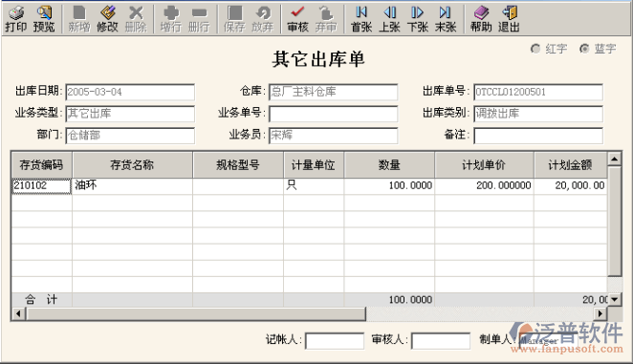Click the horizontal scroll left arrow
Screen dimensions: 633x364
pyautogui.click(x=18, y=313)
